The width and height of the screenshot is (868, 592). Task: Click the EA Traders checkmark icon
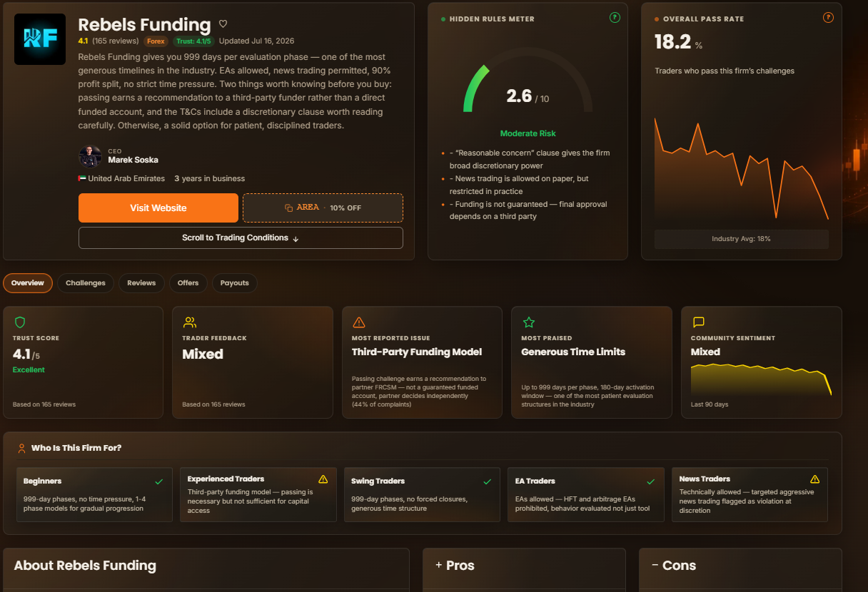tap(651, 481)
